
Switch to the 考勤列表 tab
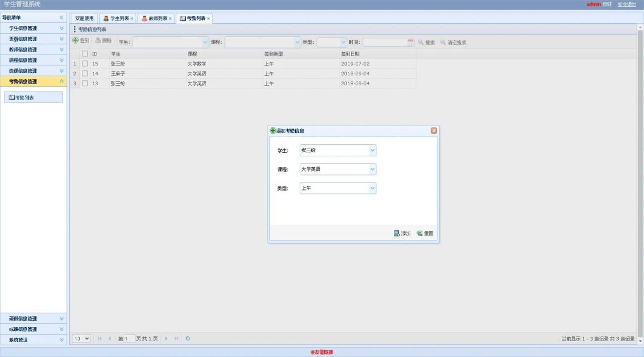(x=193, y=18)
